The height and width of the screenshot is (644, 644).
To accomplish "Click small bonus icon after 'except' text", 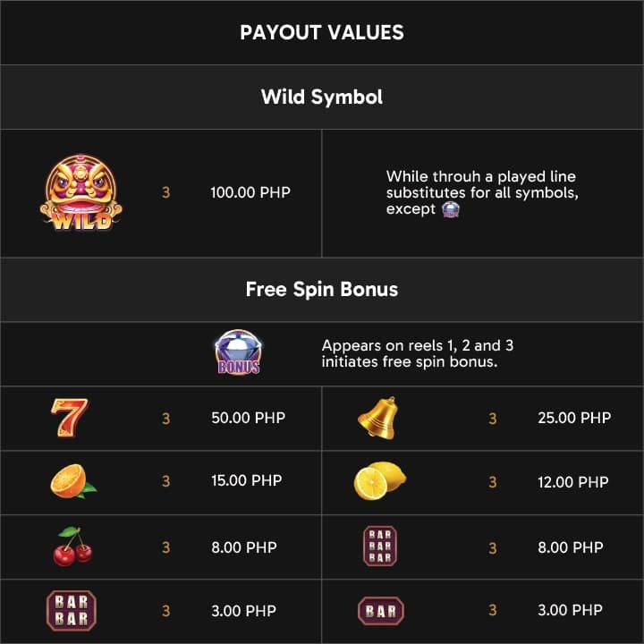I will click(x=451, y=209).
